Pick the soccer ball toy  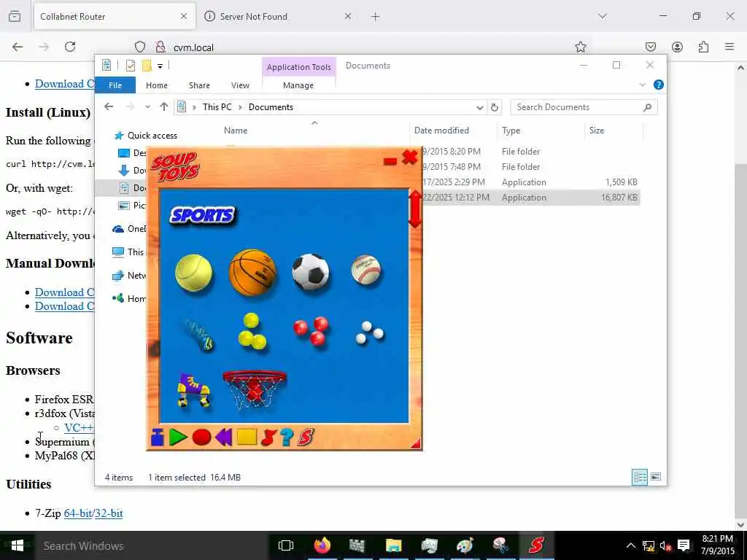pyautogui.click(x=311, y=271)
